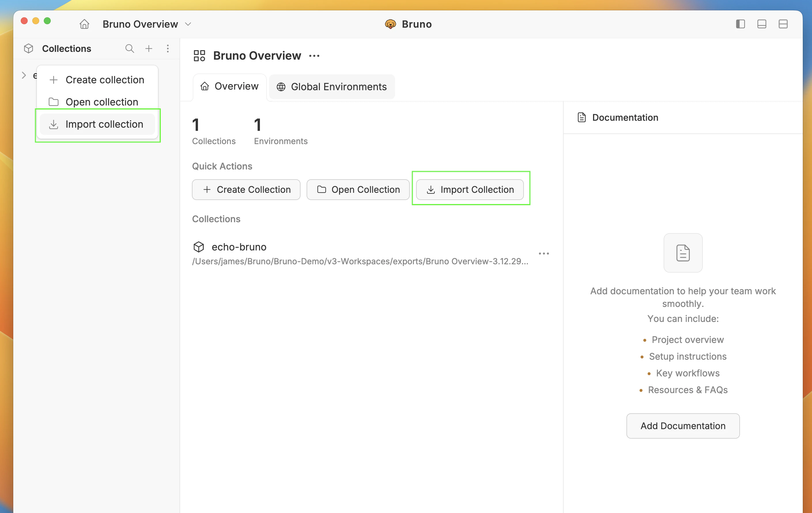
Task: Click the Open Collection quick action
Action: pyautogui.click(x=358, y=189)
